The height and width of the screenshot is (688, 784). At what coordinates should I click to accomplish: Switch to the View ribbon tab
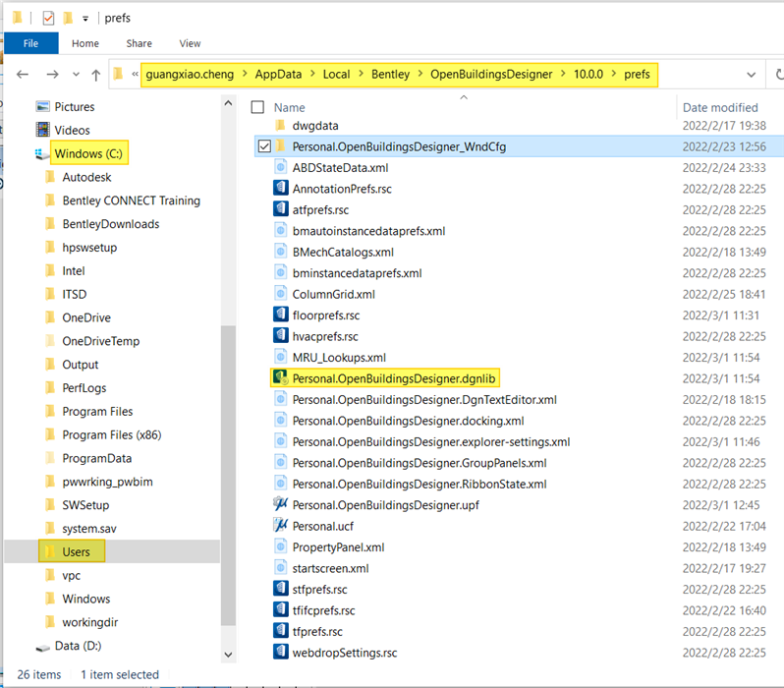pos(190,43)
